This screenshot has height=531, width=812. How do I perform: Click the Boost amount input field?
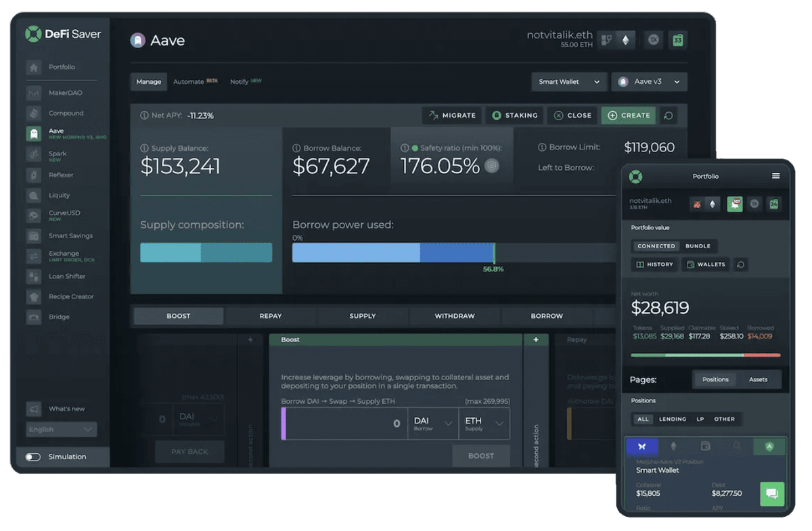click(x=344, y=423)
